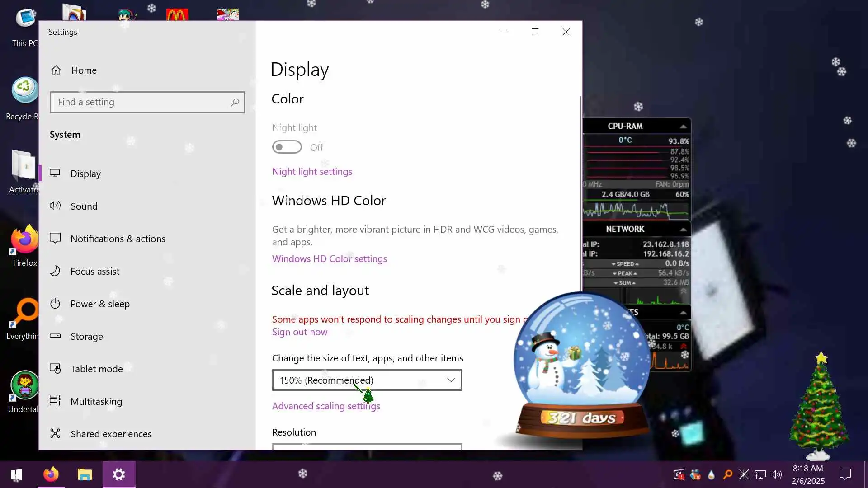Open Night light settings link
The height and width of the screenshot is (488, 868).
click(x=312, y=172)
